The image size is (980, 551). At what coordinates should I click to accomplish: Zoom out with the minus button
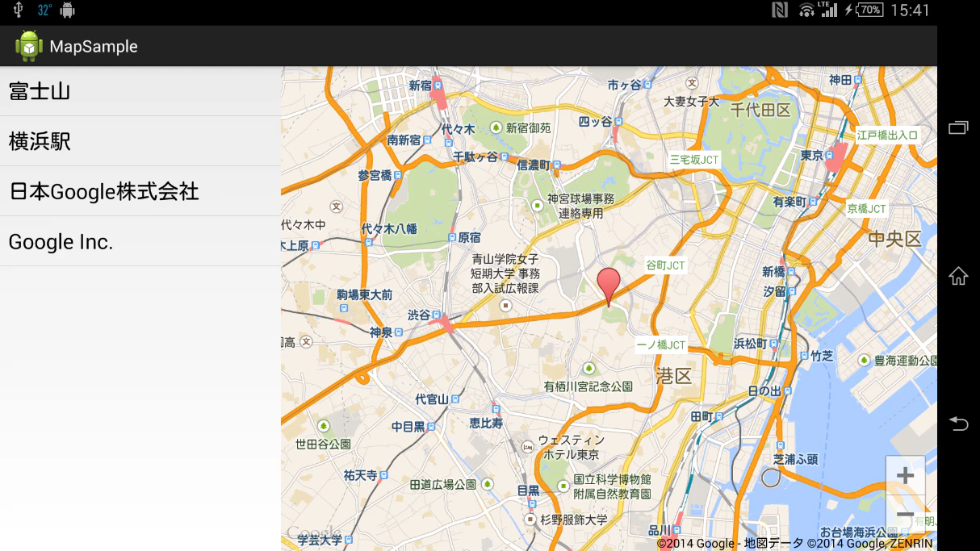[905, 514]
